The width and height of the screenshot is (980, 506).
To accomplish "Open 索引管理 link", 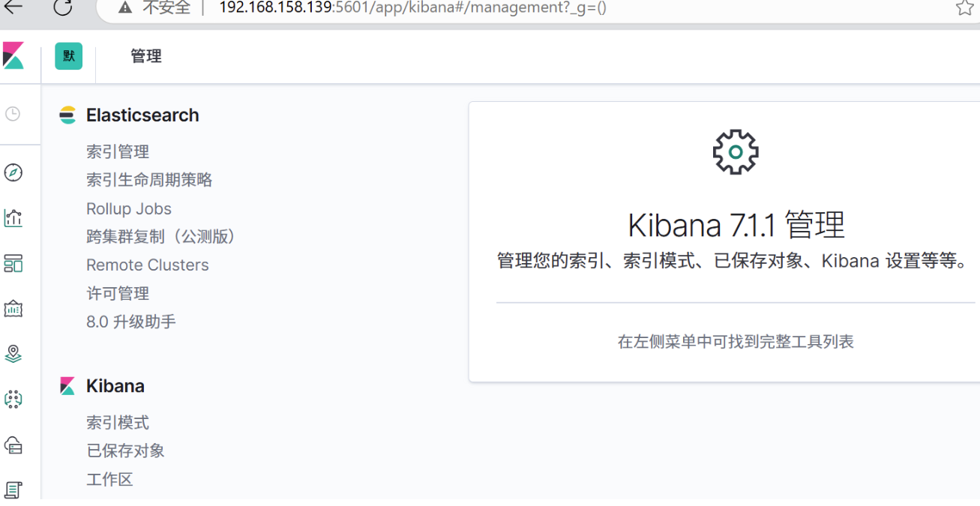I will point(118,151).
